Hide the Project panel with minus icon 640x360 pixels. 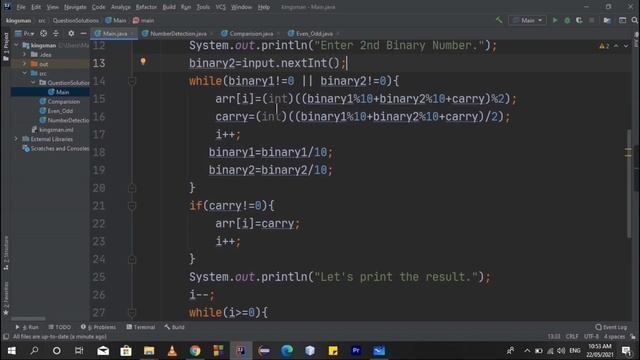83,33
